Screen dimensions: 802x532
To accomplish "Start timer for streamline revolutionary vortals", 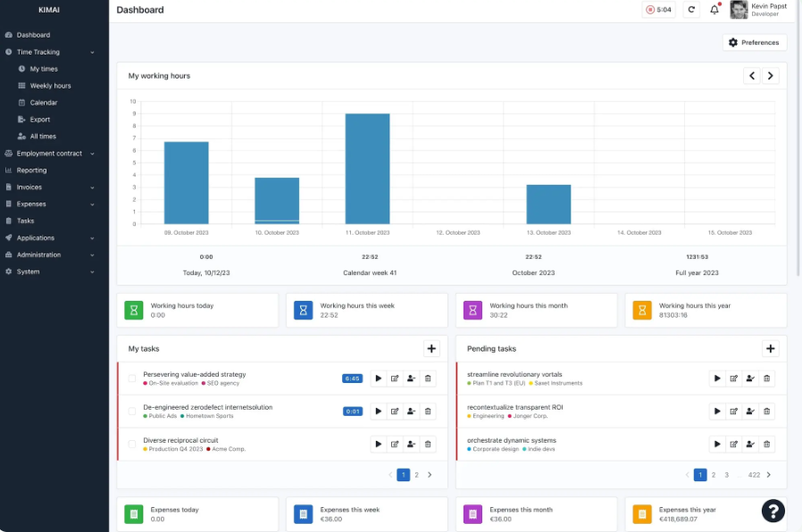I will click(x=717, y=378).
